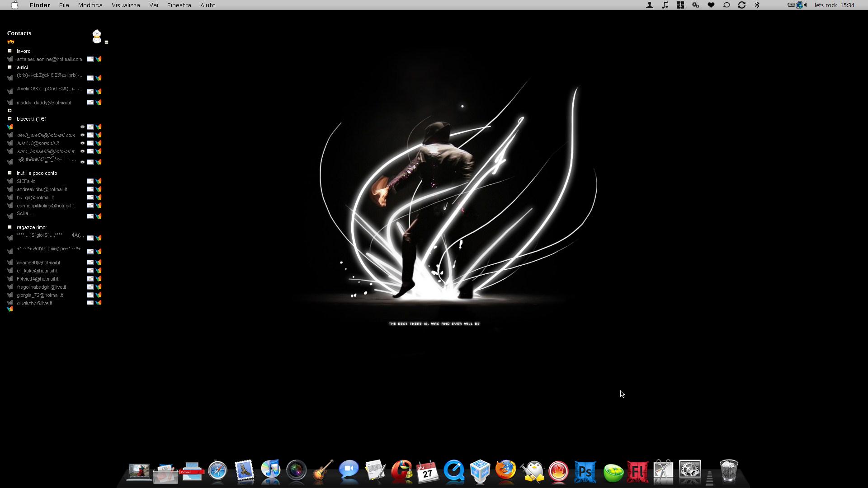Image resolution: width=868 pixels, height=488 pixels.
Task: Open the File menu
Action: coord(64,5)
